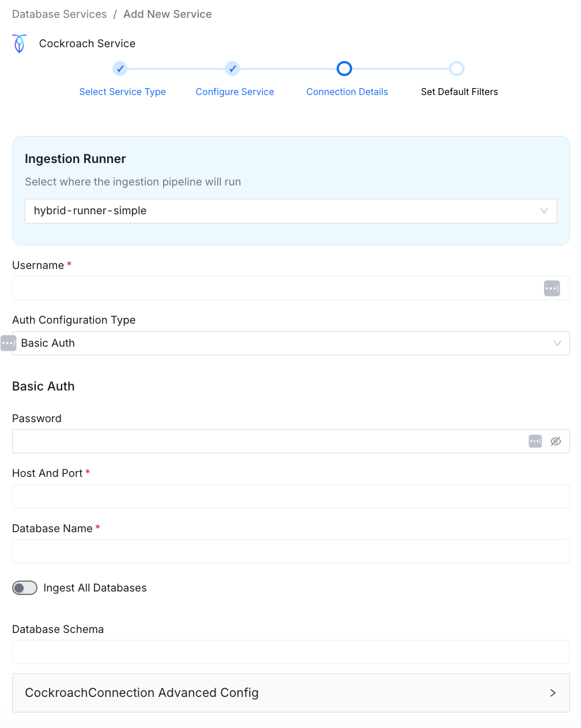Focus the Database Name input field
This screenshot has width=581, height=728.
click(291, 551)
